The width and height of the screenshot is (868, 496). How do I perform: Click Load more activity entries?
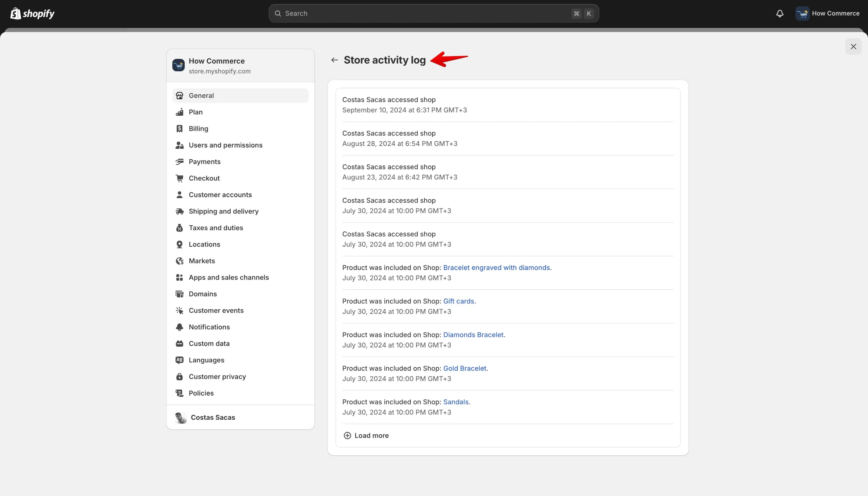366,435
